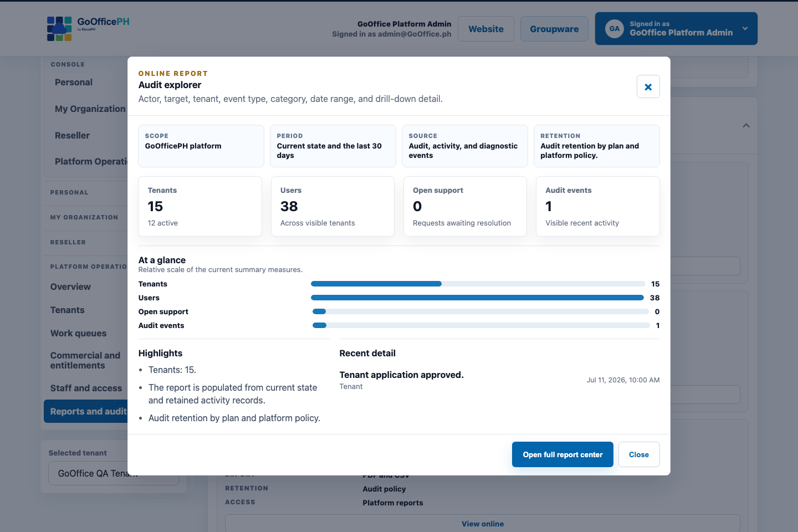Screen dimensions: 798x532
Task: Open the Website link button
Action: tap(486, 29)
